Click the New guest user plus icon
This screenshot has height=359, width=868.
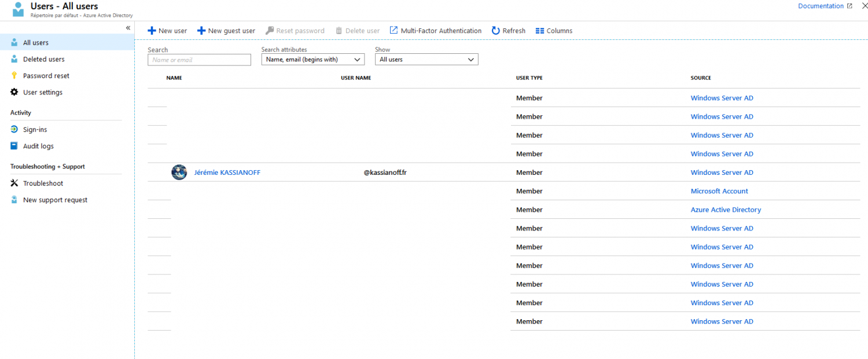(201, 31)
